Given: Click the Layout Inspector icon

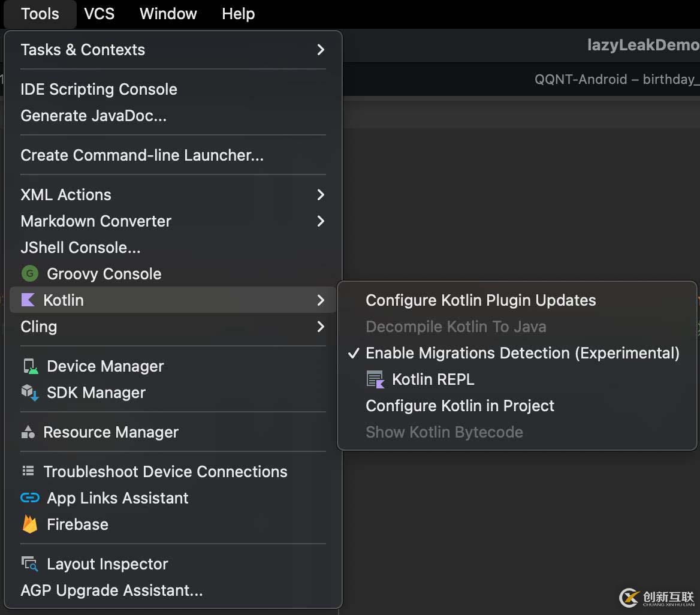Looking at the screenshot, I should 29,564.
